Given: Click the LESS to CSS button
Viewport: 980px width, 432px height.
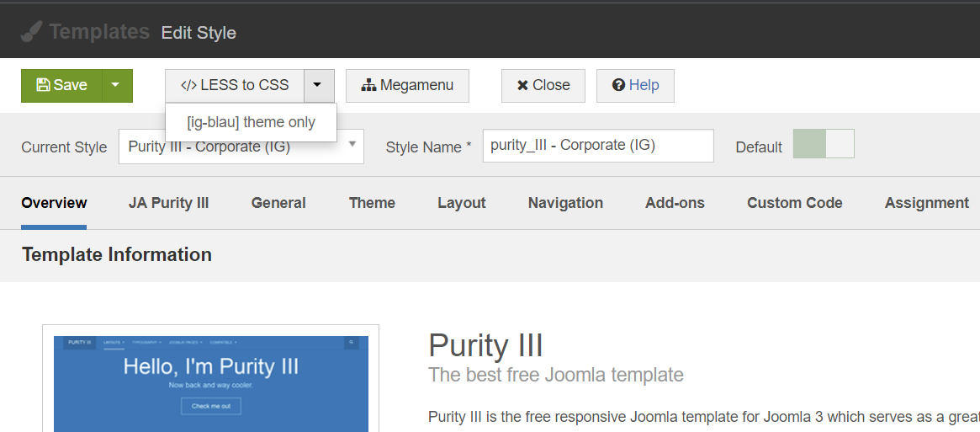Looking at the screenshot, I should click(x=235, y=85).
